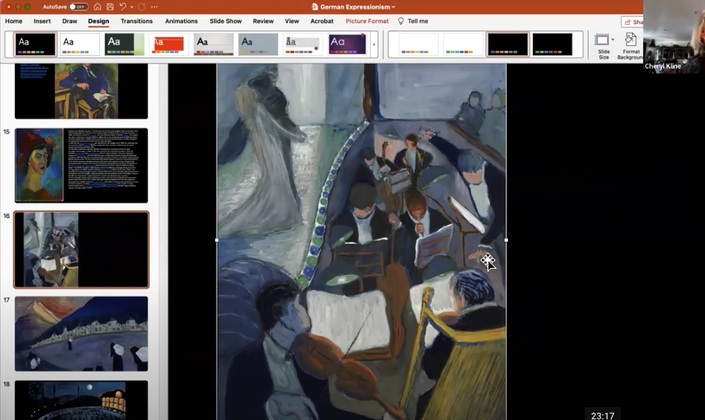This screenshot has height=420, width=705.
Task: Click the Home icon in title bar
Action: (97, 7)
